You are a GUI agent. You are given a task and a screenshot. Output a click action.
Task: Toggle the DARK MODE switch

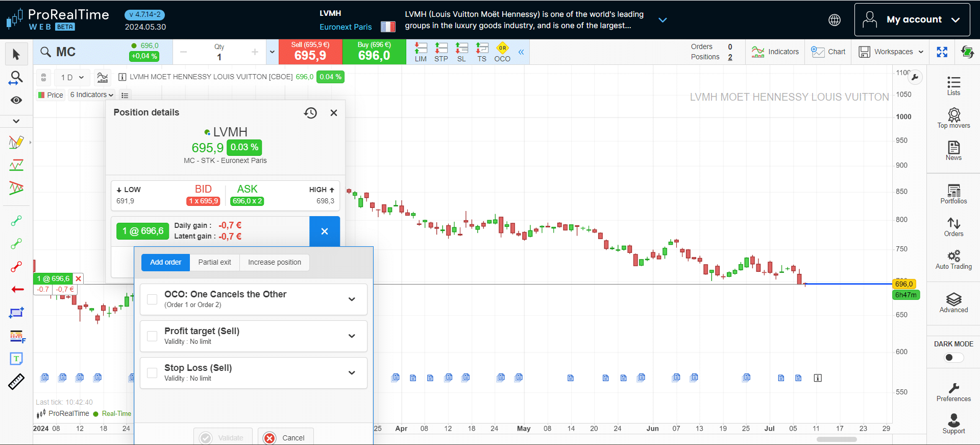pos(953,357)
